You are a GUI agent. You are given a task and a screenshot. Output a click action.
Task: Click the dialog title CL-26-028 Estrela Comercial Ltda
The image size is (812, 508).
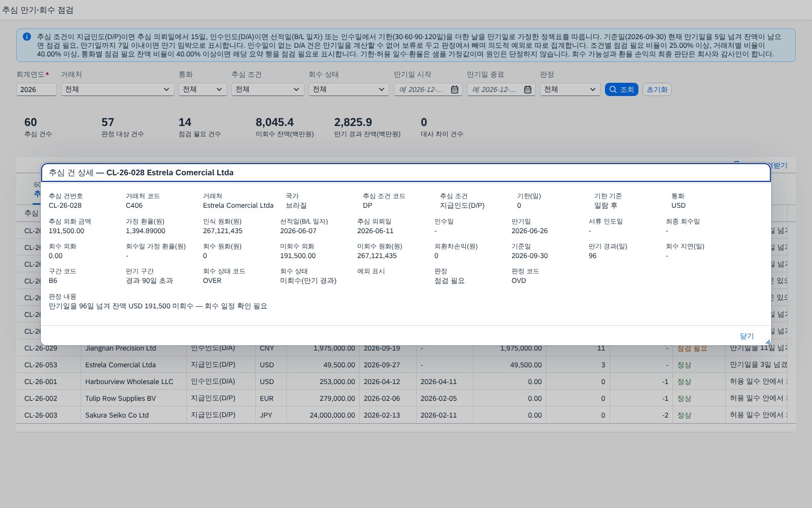170,173
